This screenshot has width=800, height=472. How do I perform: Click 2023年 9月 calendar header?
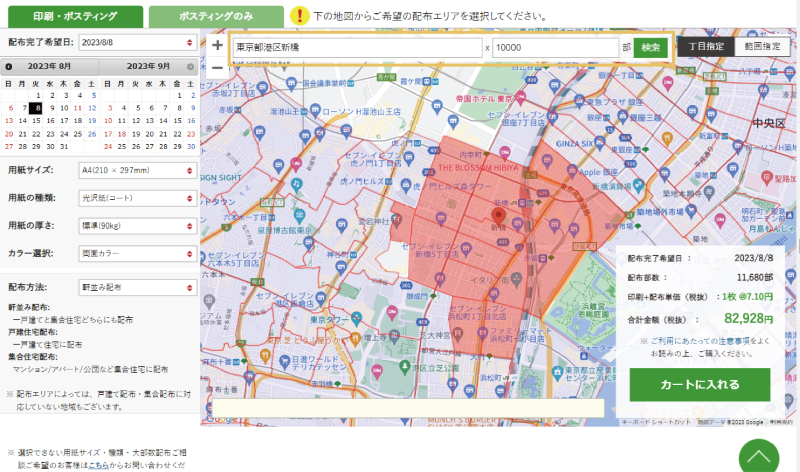(x=148, y=66)
